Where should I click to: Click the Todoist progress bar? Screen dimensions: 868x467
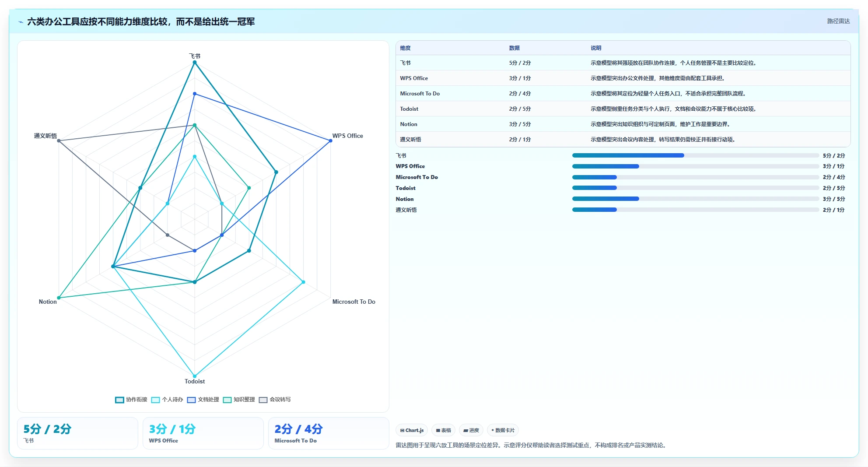pyautogui.click(x=696, y=188)
